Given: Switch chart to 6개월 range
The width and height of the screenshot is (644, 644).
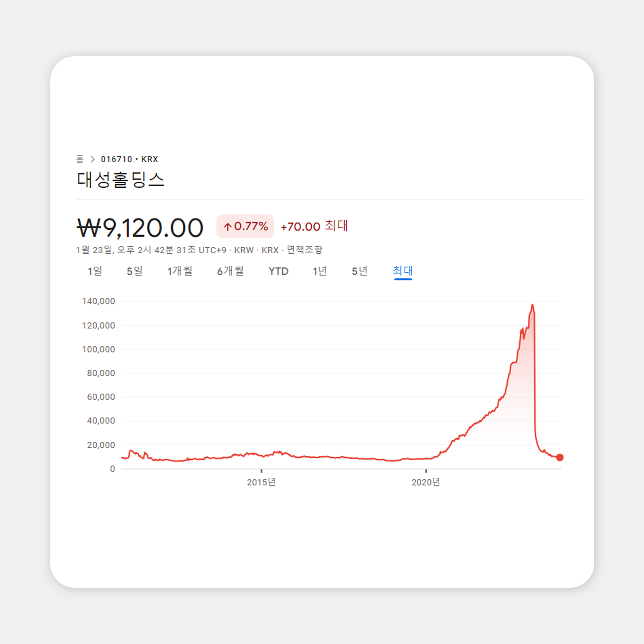Looking at the screenshot, I should click(x=231, y=271).
